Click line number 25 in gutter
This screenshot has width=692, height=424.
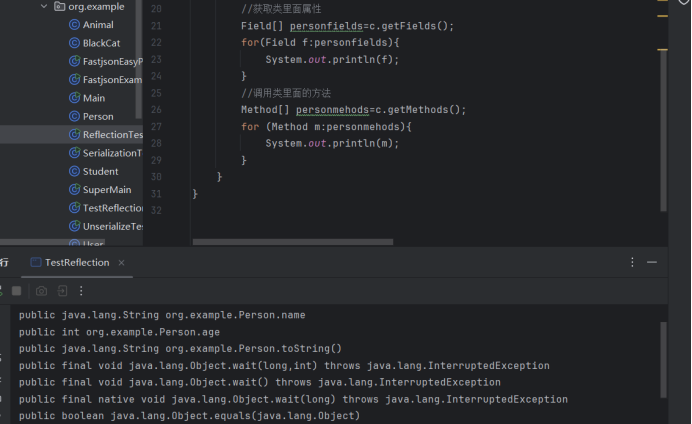(155, 93)
